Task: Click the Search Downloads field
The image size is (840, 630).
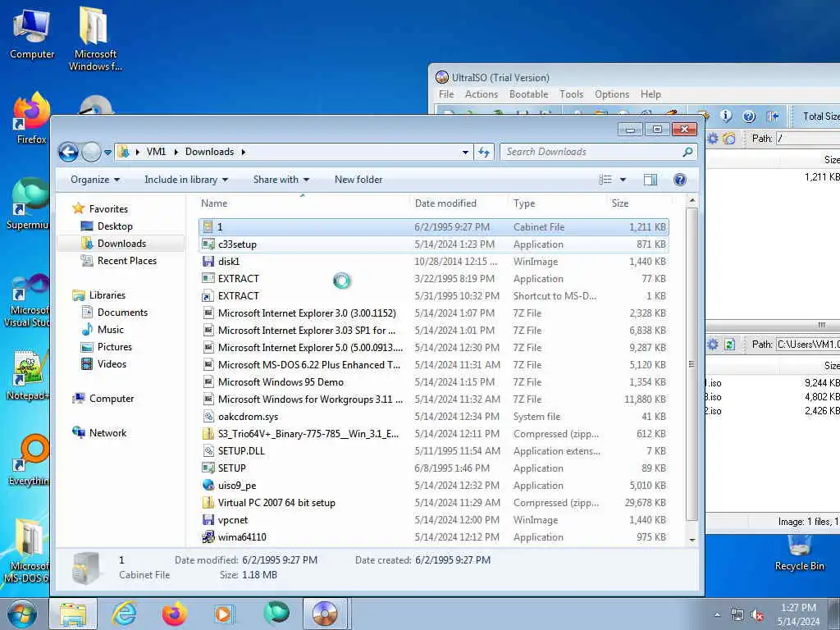Action: (x=591, y=152)
